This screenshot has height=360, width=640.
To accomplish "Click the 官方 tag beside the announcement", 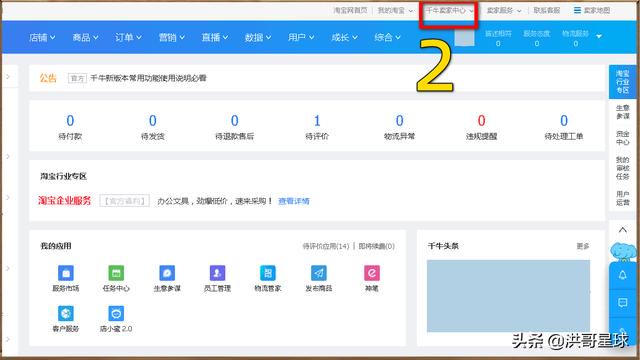I will pyautogui.click(x=77, y=78).
